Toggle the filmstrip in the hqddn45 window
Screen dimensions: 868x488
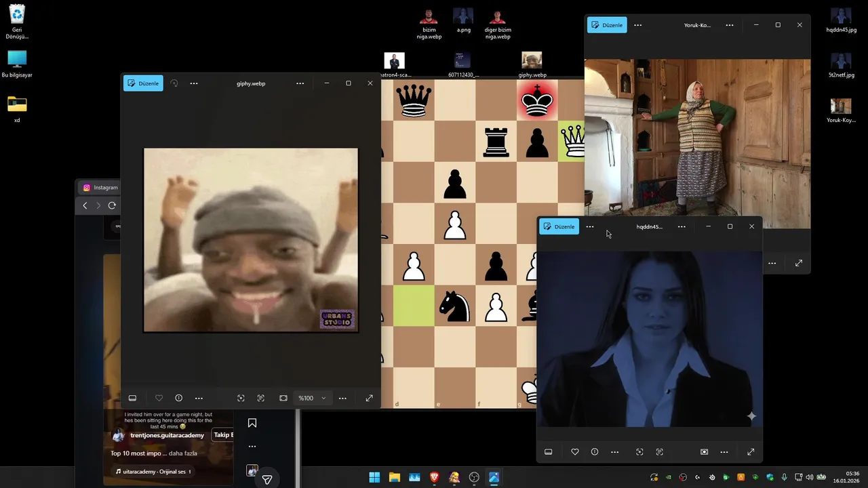(549, 451)
